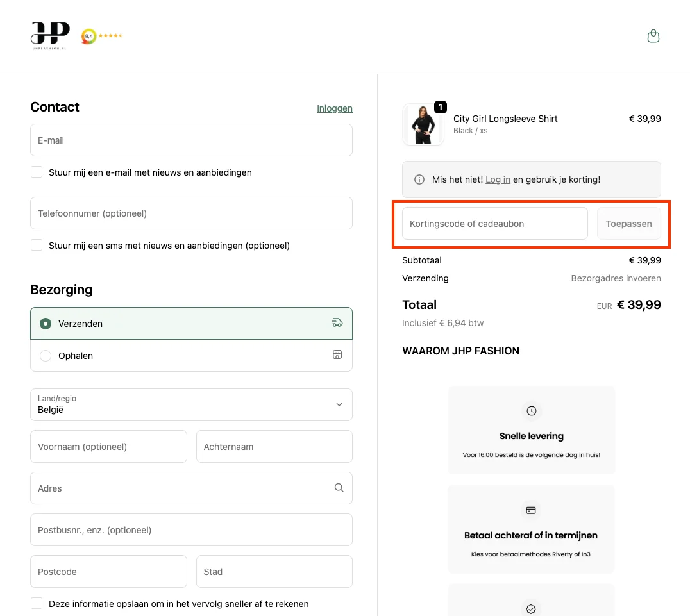The width and height of the screenshot is (690, 616).
Task: Enable email news and offers checkbox
Action: tap(37, 172)
